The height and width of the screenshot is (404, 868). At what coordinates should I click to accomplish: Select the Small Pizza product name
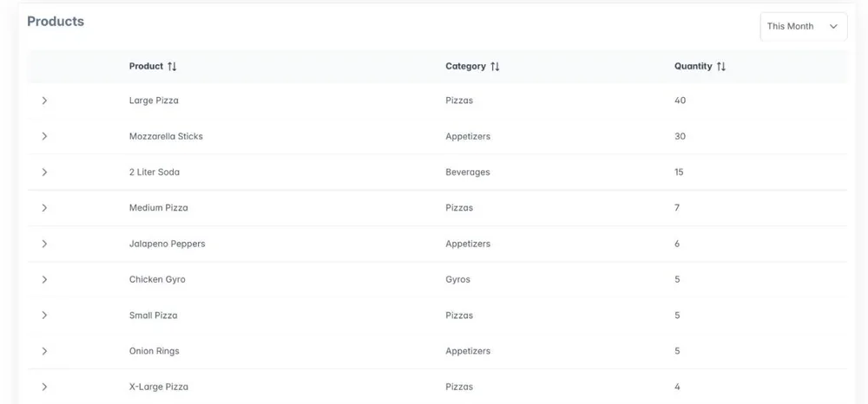click(x=154, y=316)
